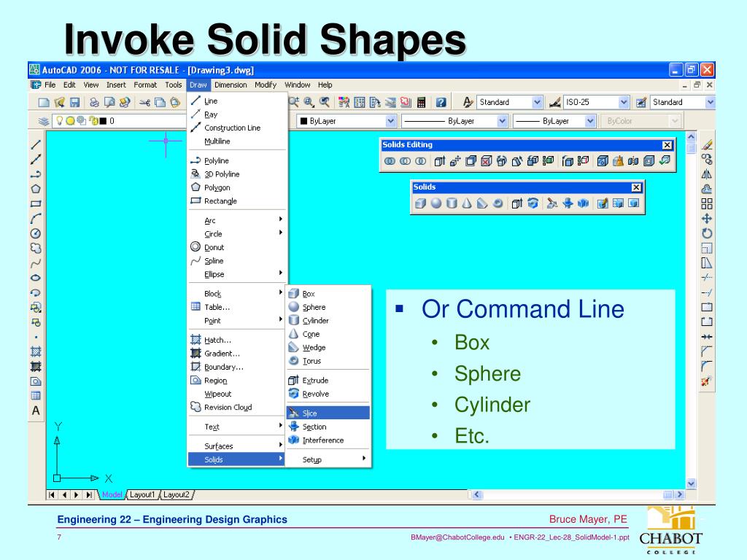This screenshot has width=747, height=560.
Task: Choose Wedge in the Solids submenu
Action: tap(328, 348)
